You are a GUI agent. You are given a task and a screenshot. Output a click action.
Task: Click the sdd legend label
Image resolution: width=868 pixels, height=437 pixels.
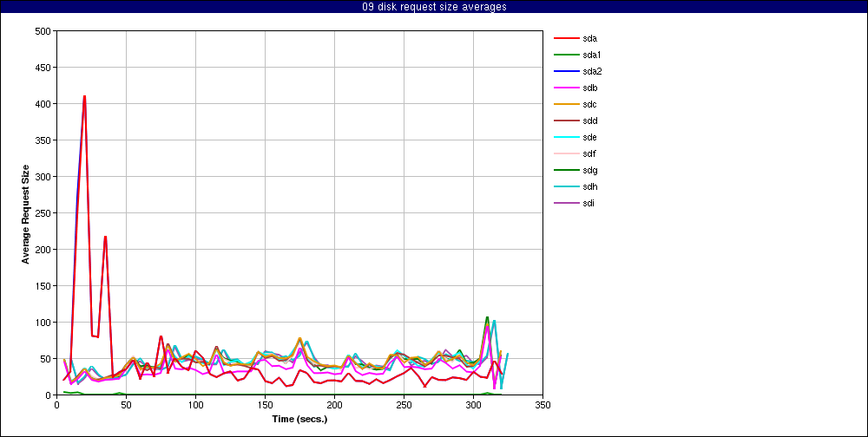589,121
